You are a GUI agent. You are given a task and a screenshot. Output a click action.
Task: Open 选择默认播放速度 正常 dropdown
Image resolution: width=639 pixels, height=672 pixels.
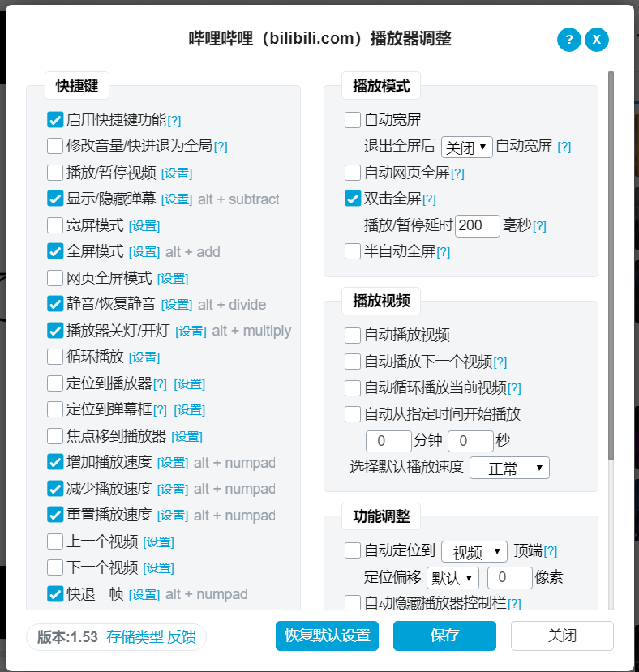click(x=509, y=468)
